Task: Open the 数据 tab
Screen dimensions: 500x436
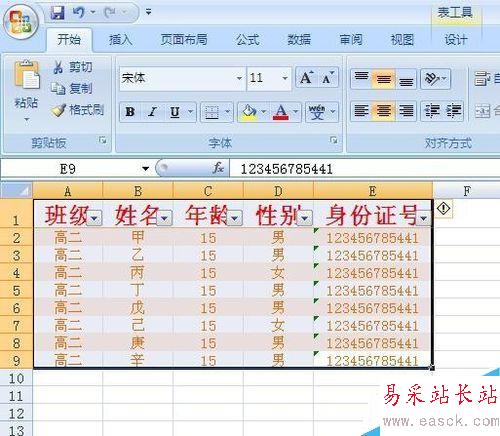Action: pos(299,40)
